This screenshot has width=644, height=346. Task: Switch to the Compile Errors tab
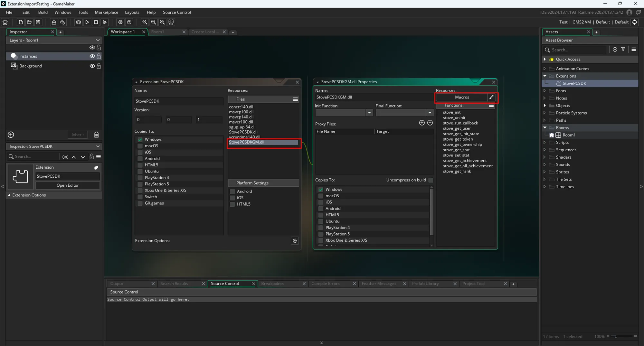click(x=326, y=284)
